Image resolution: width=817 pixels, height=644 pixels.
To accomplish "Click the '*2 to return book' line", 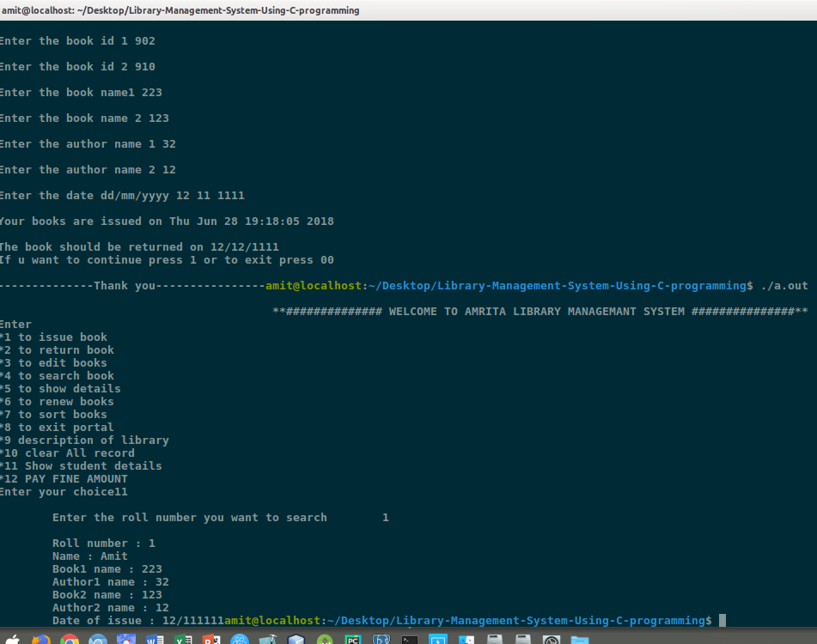I will point(58,350).
